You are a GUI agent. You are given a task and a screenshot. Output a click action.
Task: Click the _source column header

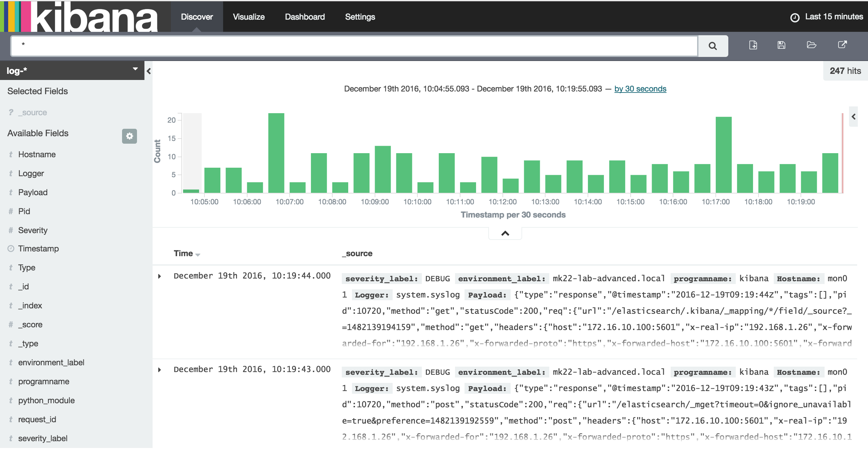coord(357,253)
